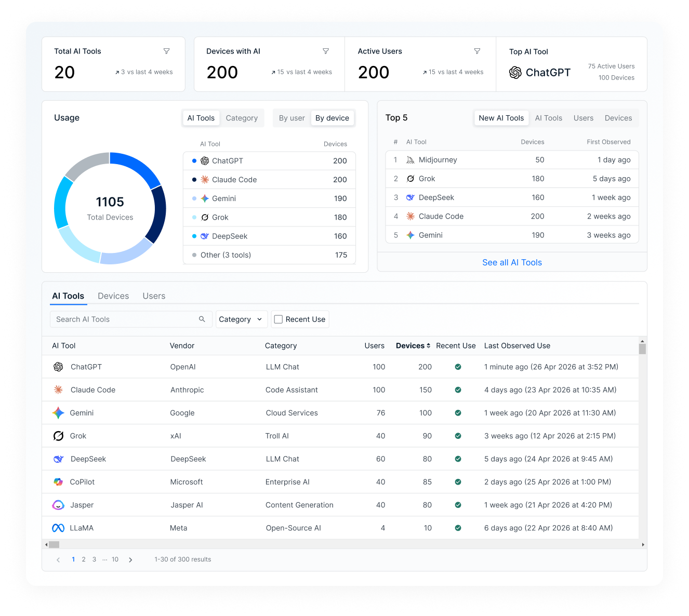The height and width of the screenshot is (616, 689).
Task: Switch Usage breakdown to By user
Action: click(x=292, y=118)
